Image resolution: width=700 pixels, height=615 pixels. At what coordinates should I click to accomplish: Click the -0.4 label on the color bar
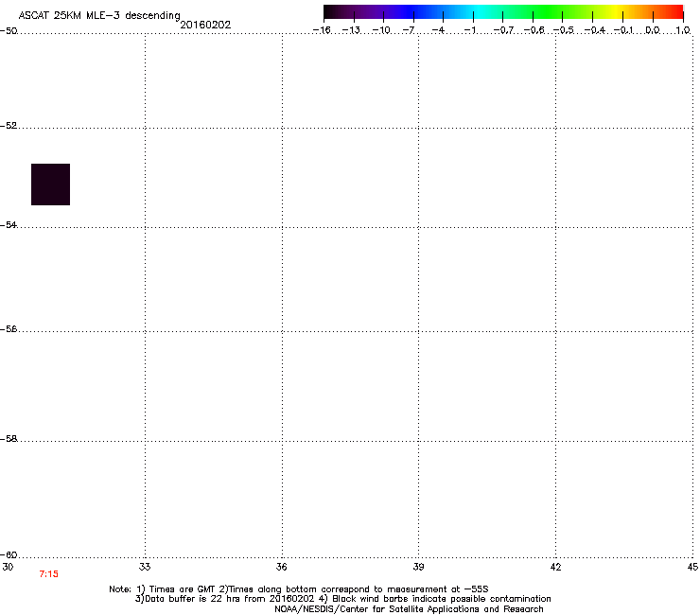tap(595, 30)
